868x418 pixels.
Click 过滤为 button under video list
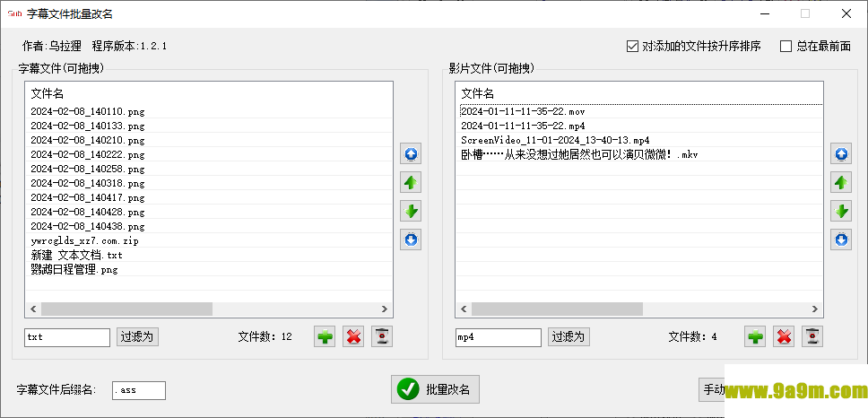coord(569,336)
